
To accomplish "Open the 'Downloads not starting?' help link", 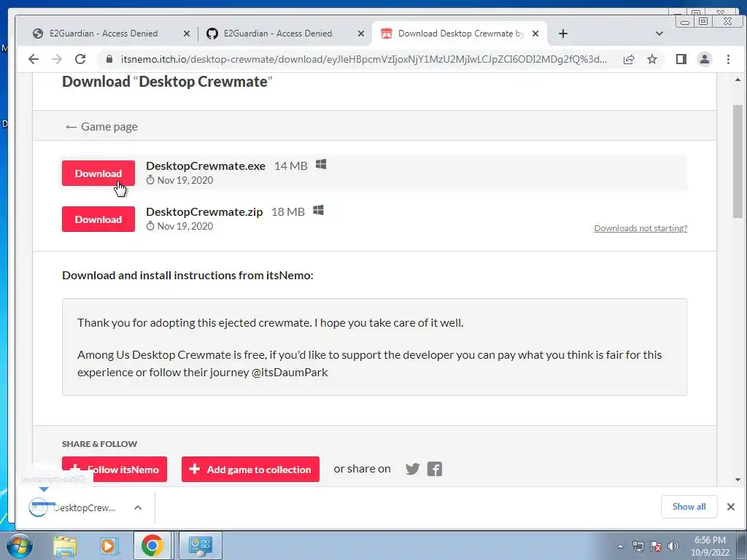I will pos(640,228).
